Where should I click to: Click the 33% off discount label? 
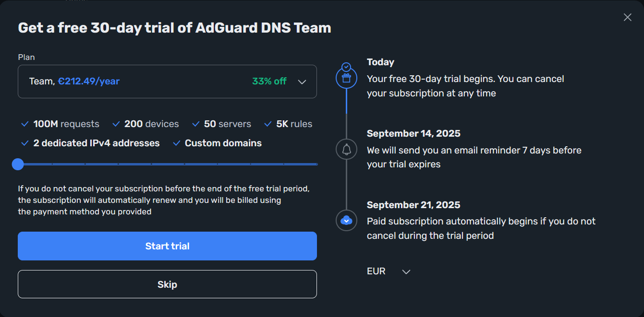point(269,82)
